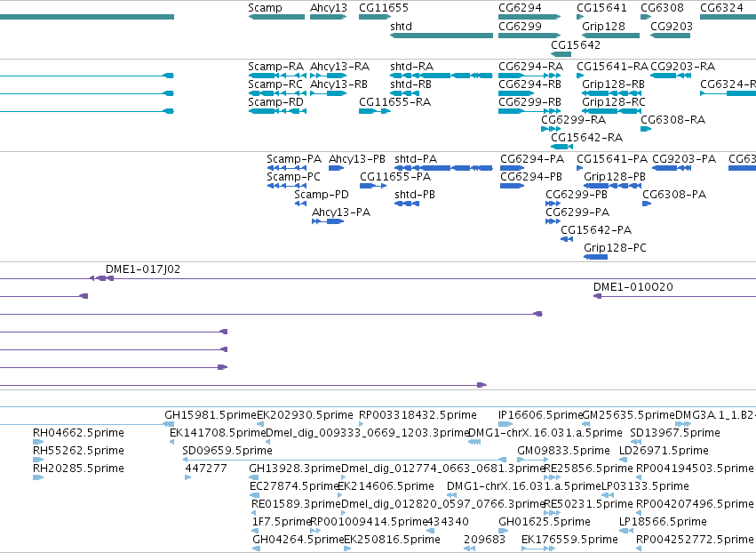Click the CG15641 gene label
Screen dimensions: 756x553
(601, 8)
